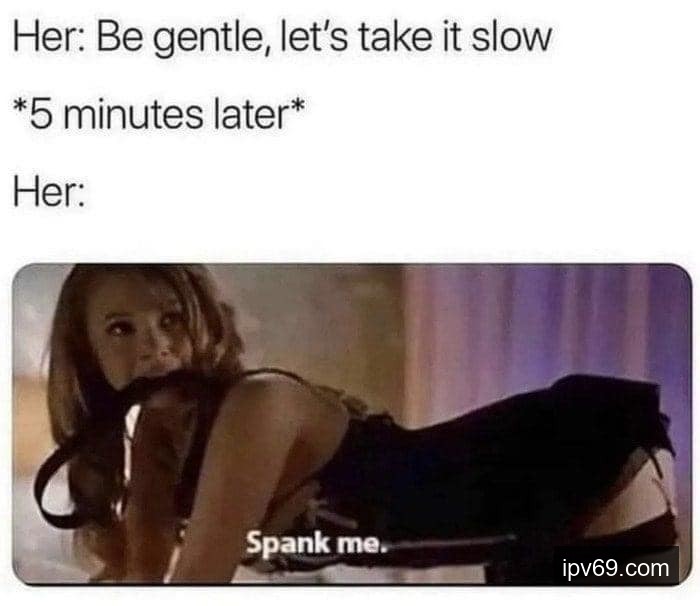Click the "Her:" label above the image

coord(49,192)
